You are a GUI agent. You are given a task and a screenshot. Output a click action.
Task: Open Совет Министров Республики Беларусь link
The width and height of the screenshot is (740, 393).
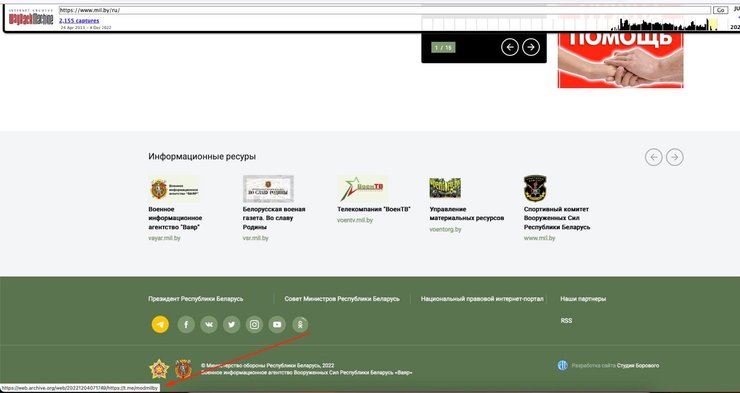pyautogui.click(x=342, y=299)
